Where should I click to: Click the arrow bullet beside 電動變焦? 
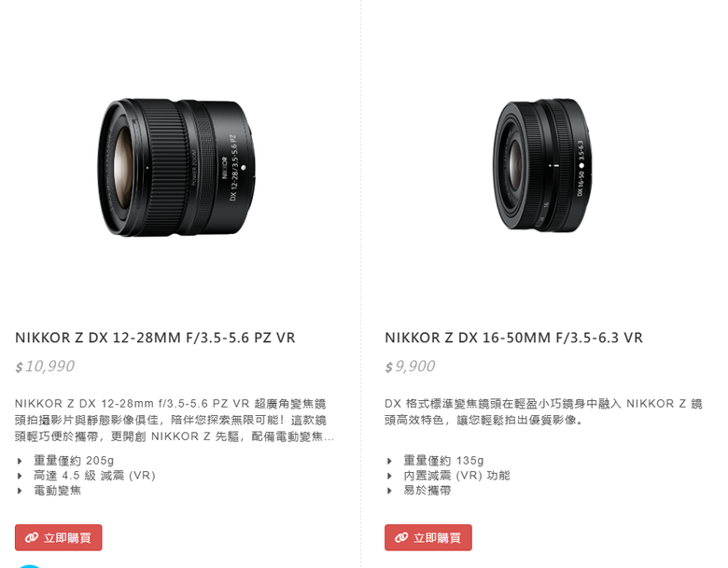(20, 491)
